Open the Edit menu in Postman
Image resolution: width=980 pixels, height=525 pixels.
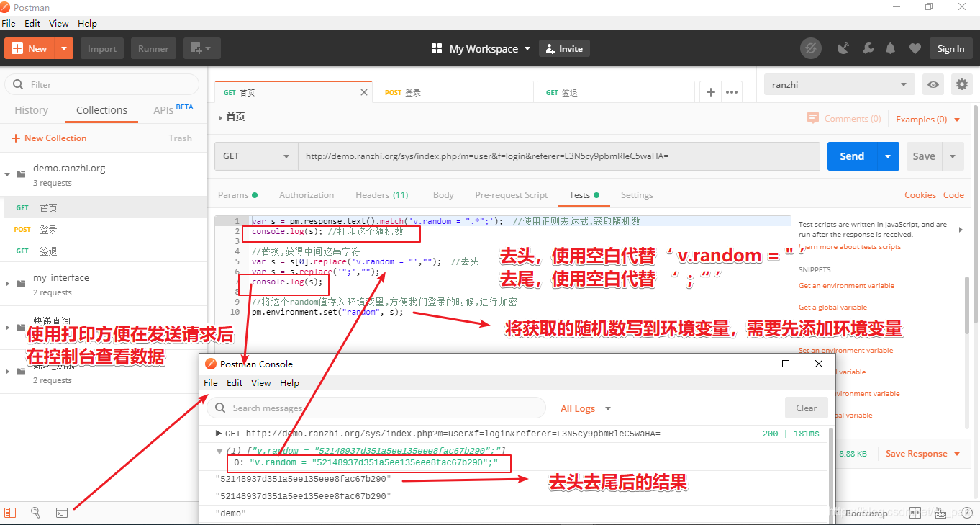(32, 23)
